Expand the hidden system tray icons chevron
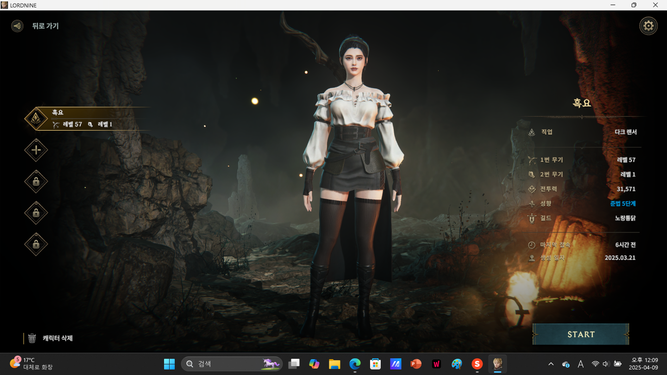This screenshot has height=375, width=667. (551, 364)
